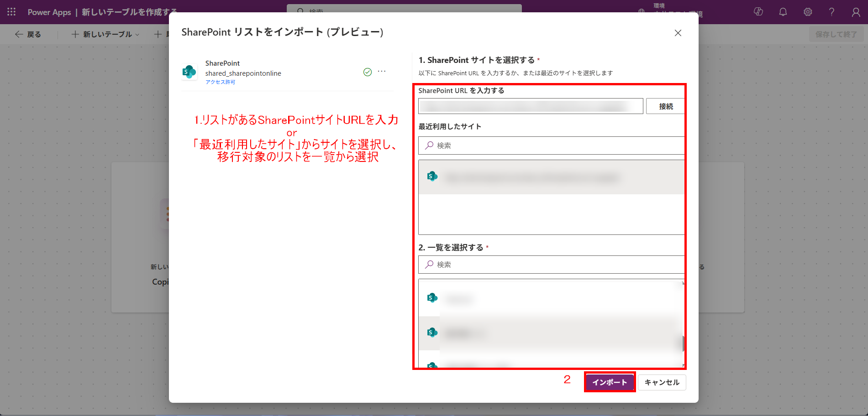Click the アクセス許可 link

(x=220, y=82)
